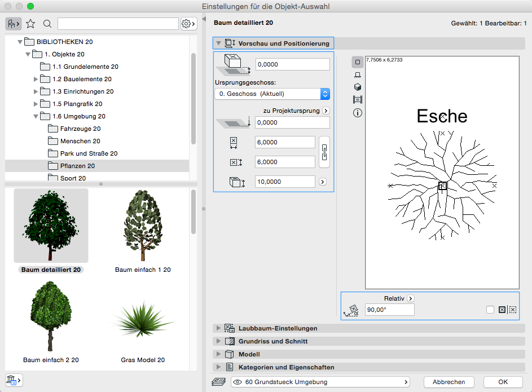This screenshot has height=392, width=532.
Task: Toggle the empty mirror checkbox beside rotation angle
Action: click(x=490, y=310)
